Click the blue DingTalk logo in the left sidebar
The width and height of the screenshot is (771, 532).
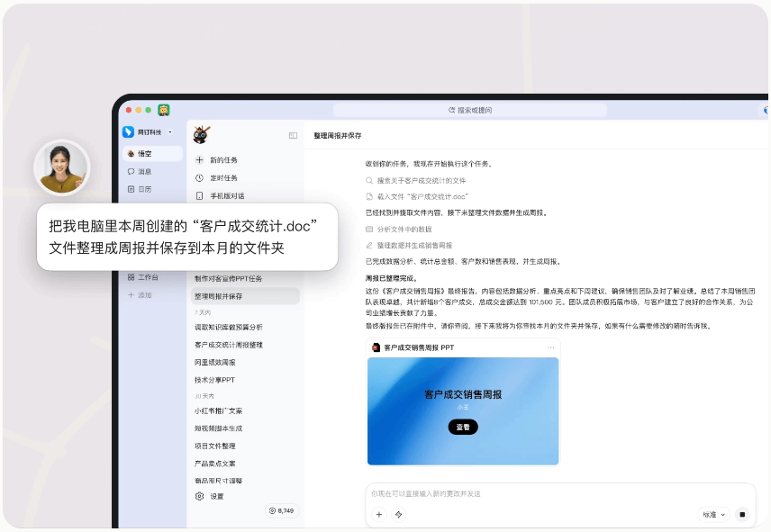(x=128, y=131)
